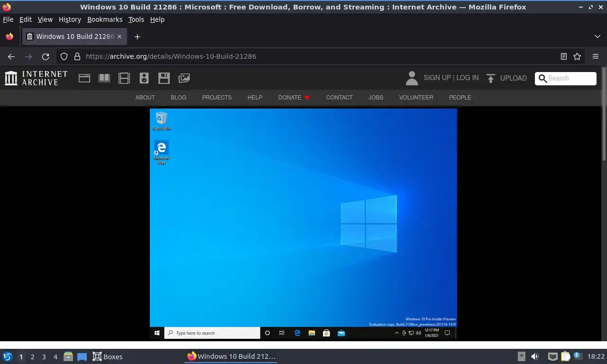Screen dimensions: 607x364
Task: Open the File menu
Action: point(8,19)
